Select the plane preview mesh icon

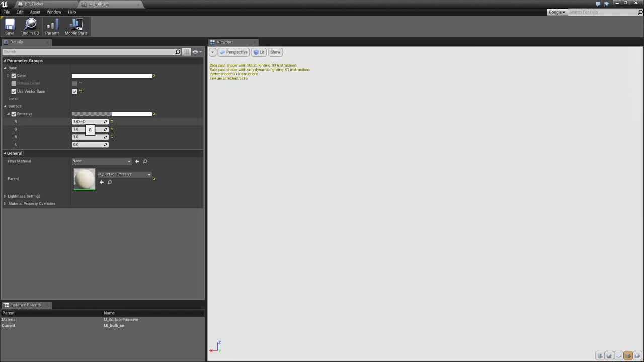(619, 356)
